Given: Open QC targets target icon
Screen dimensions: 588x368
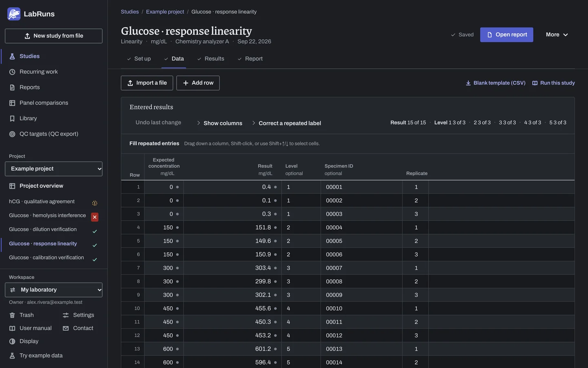Looking at the screenshot, I should click(x=12, y=134).
